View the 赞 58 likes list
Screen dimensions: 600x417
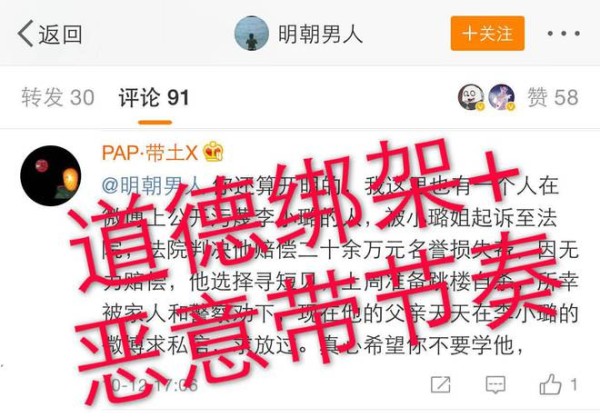pyautogui.click(x=553, y=97)
